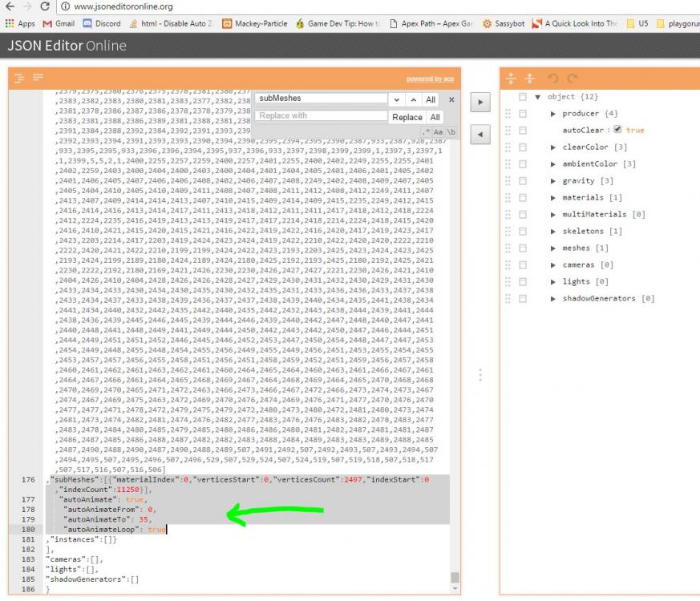Expand all fields in tree editor

point(511,79)
